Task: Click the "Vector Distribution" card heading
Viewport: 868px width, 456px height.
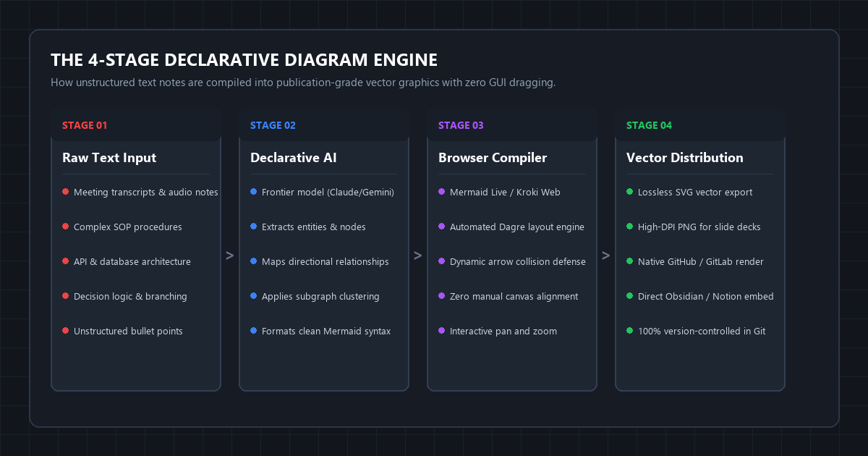Action: coord(685,158)
